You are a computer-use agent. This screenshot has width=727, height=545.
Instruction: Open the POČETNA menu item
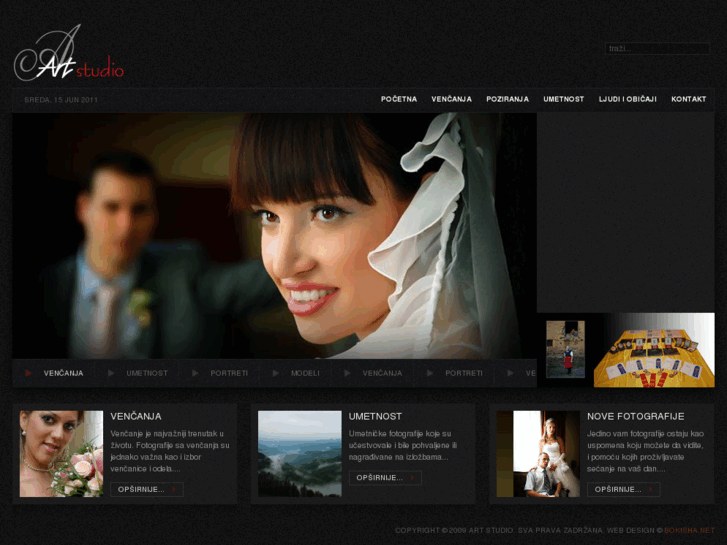point(399,99)
